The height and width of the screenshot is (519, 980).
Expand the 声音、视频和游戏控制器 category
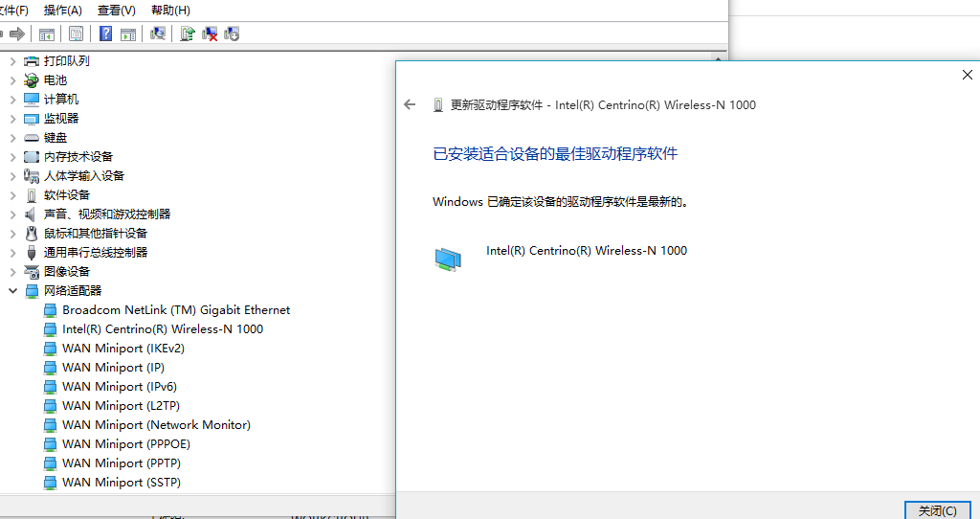12,214
